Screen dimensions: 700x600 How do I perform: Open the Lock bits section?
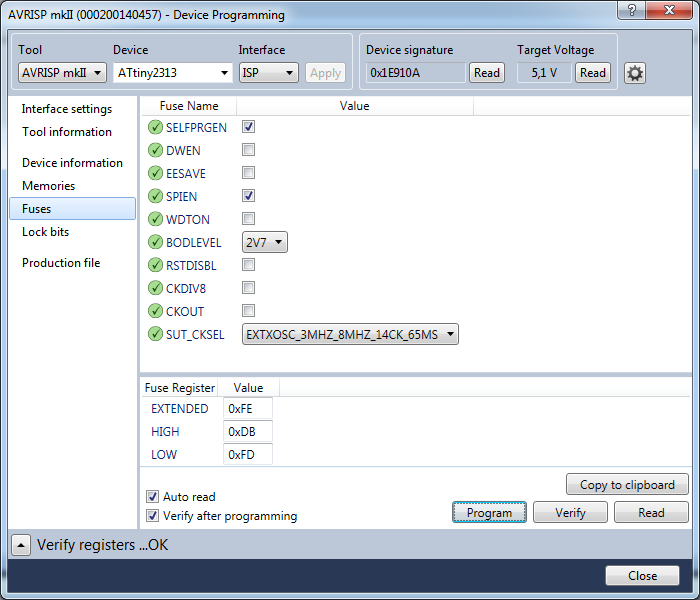(45, 232)
